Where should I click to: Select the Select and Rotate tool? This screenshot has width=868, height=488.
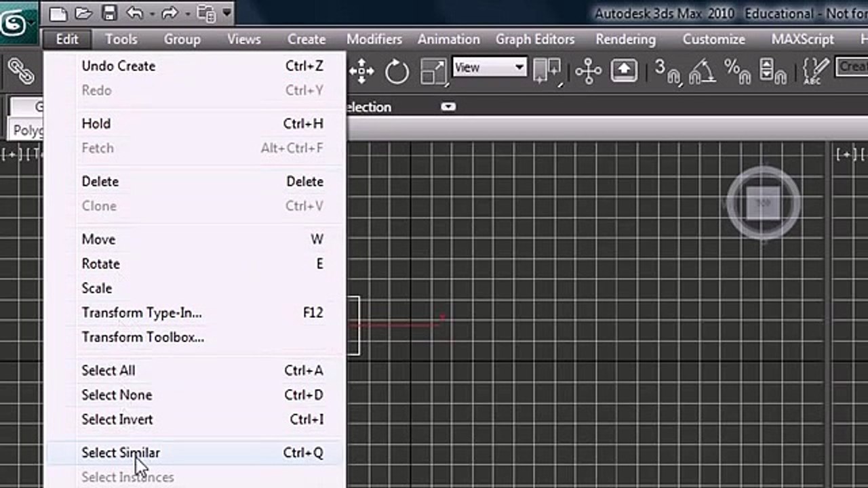tap(397, 70)
